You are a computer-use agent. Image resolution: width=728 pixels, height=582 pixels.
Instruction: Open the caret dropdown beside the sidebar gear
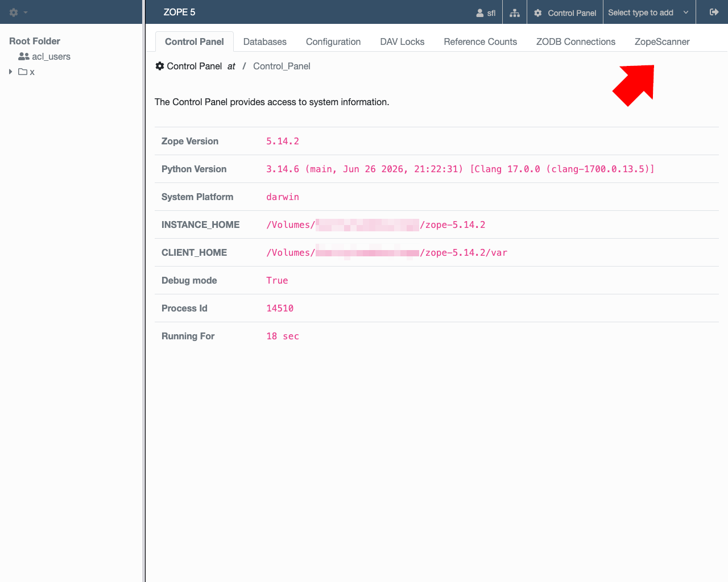26,13
